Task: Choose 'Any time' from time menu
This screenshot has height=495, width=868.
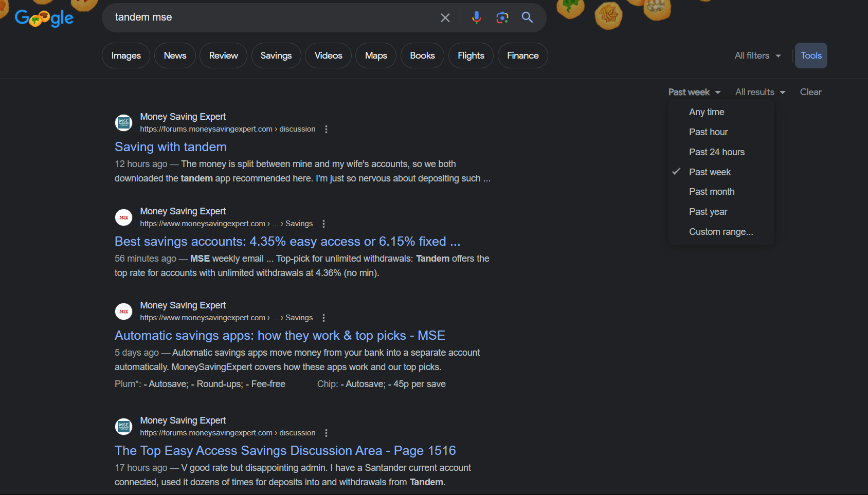Action: (721, 112)
